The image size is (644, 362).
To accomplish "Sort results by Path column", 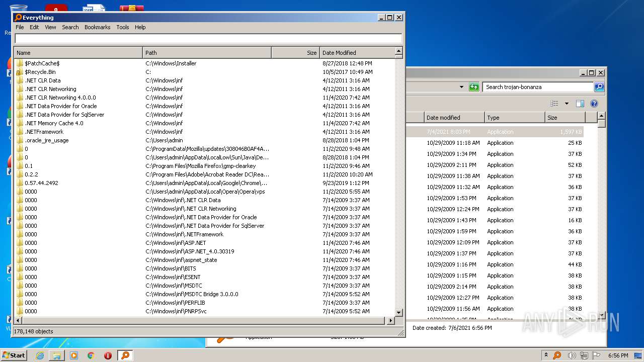I will point(207,52).
